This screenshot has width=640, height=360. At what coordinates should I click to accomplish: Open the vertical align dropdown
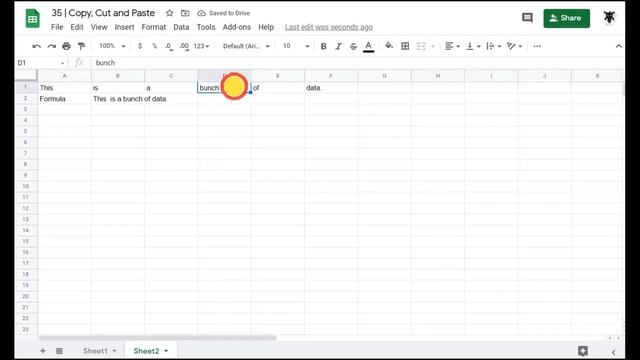click(x=473, y=46)
